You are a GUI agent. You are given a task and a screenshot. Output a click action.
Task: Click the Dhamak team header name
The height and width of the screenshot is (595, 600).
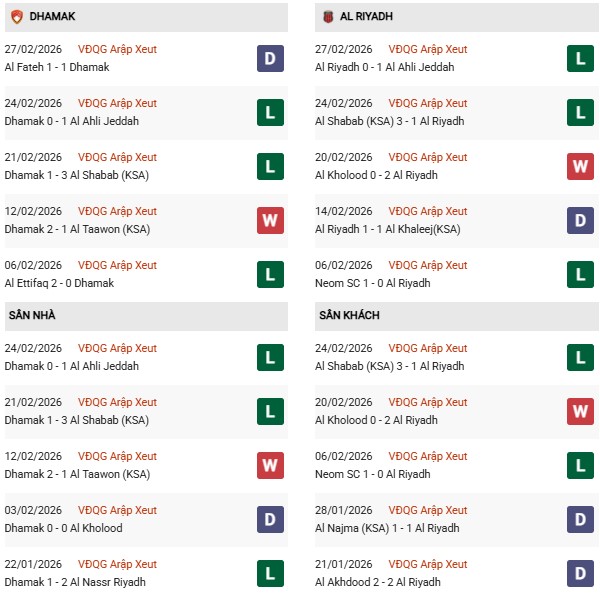pyautogui.click(x=52, y=17)
